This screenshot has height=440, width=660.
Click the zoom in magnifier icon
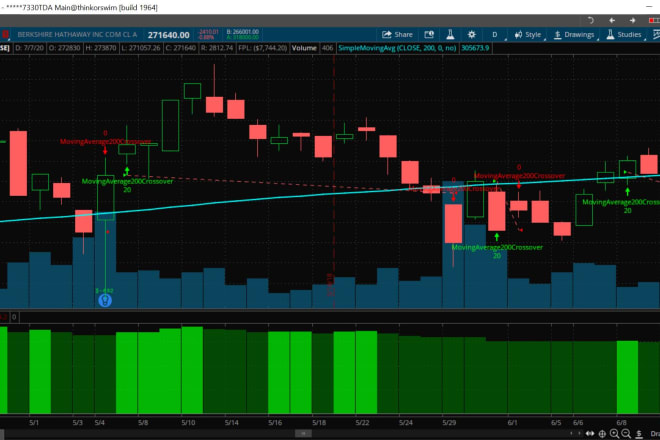(x=615, y=434)
